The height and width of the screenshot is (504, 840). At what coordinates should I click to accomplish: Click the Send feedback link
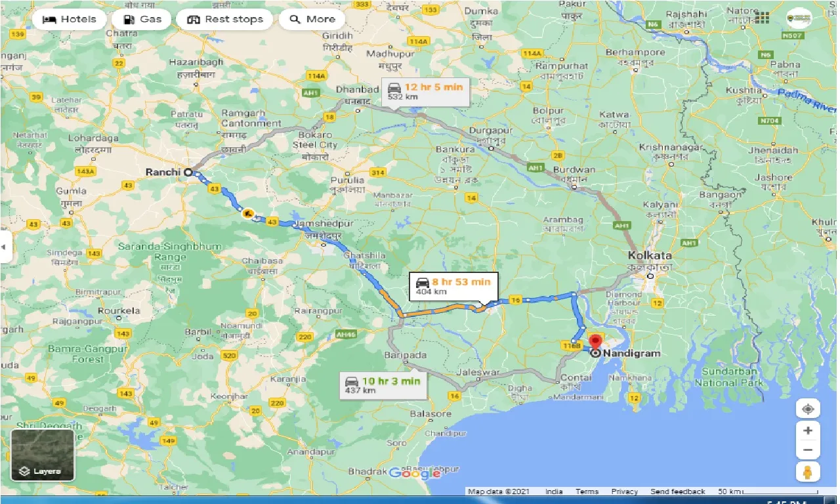pyautogui.click(x=677, y=492)
